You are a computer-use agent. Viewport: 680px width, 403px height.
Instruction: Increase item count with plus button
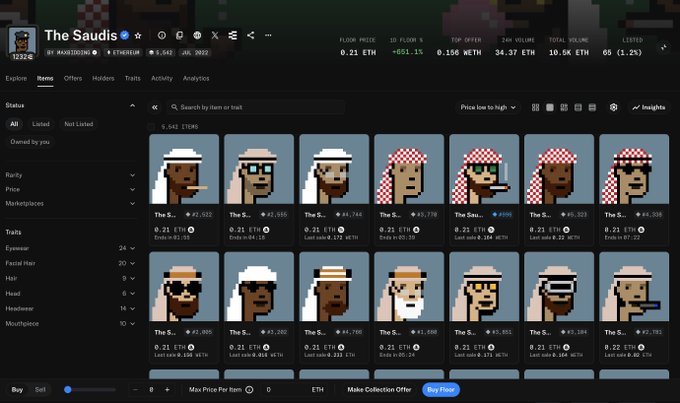click(167, 390)
